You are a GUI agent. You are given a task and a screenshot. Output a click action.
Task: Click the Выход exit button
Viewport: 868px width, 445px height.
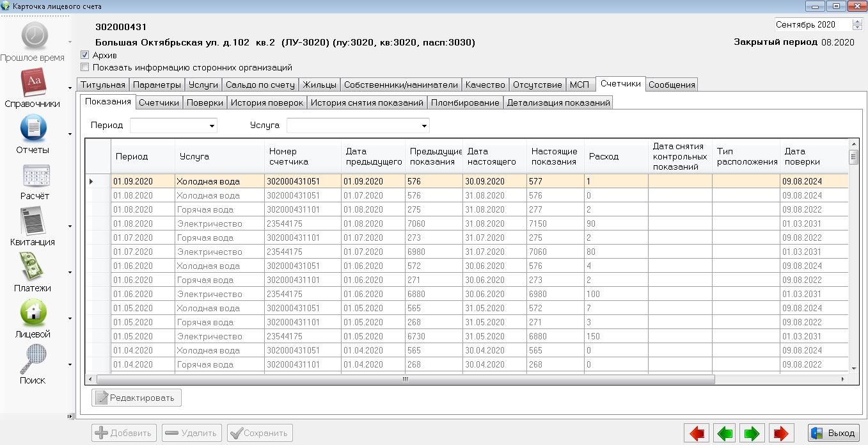[x=833, y=433]
